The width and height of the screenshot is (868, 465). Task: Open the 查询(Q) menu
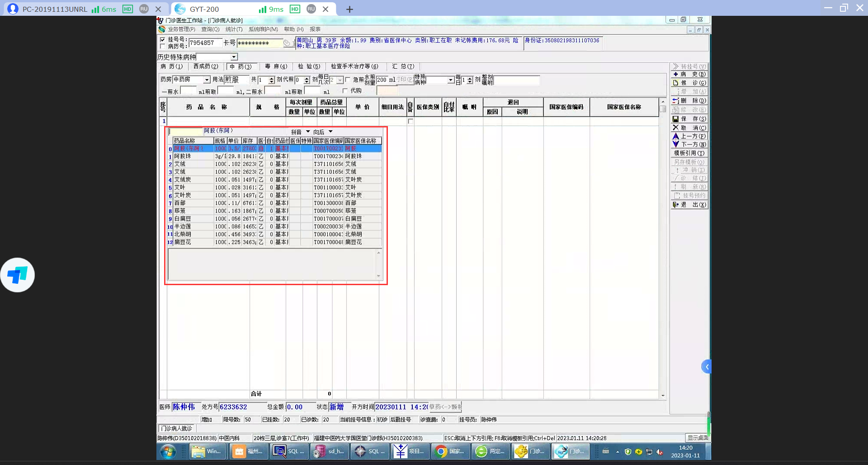pos(210,29)
